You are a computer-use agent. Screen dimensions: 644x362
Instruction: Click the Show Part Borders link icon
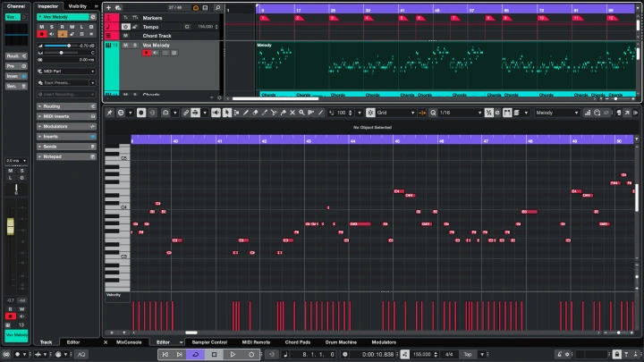pyautogui.click(x=186, y=113)
